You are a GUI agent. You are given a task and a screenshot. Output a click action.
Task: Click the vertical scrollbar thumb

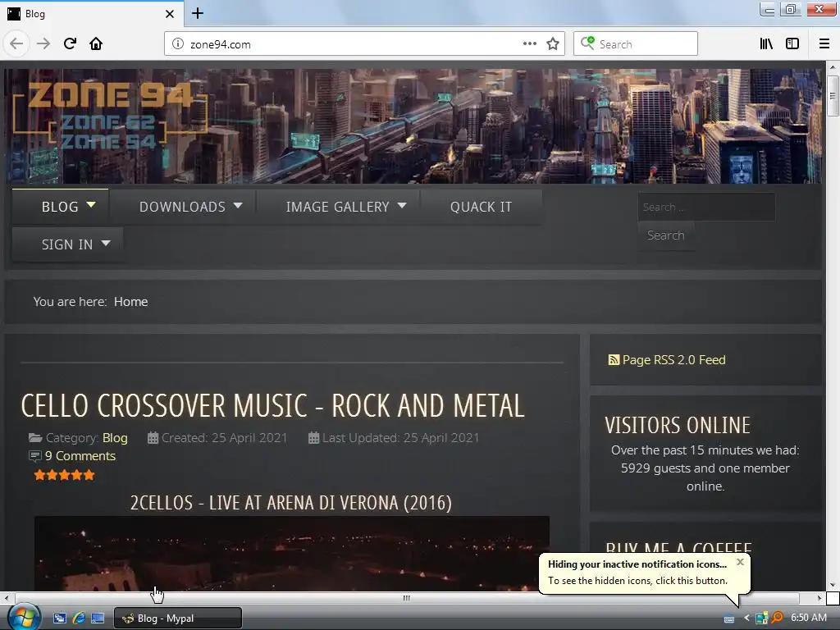(832, 96)
